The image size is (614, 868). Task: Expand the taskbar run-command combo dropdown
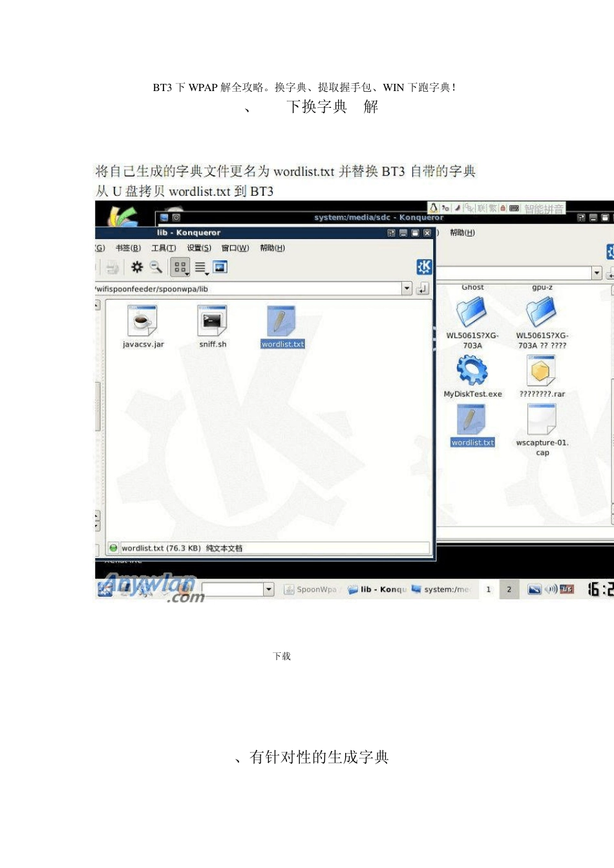(269, 589)
